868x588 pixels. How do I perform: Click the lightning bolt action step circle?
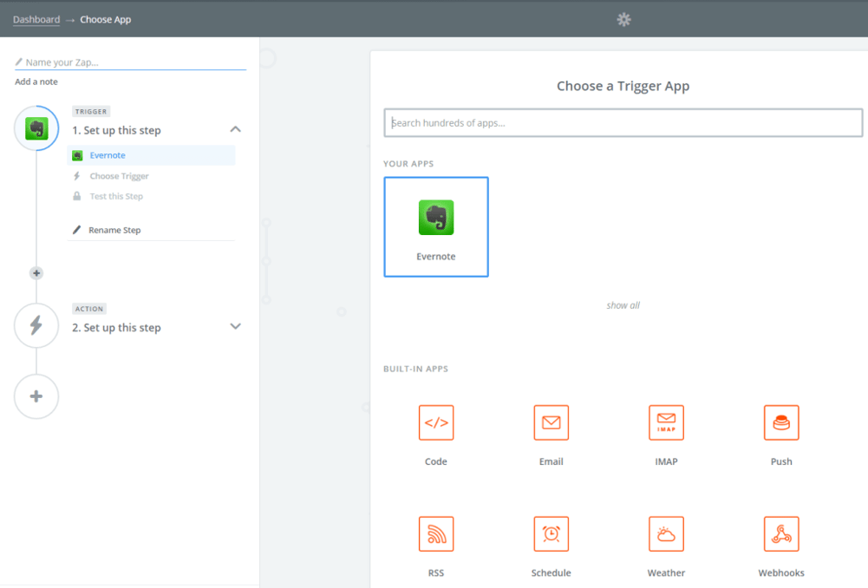[x=36, y=325]
